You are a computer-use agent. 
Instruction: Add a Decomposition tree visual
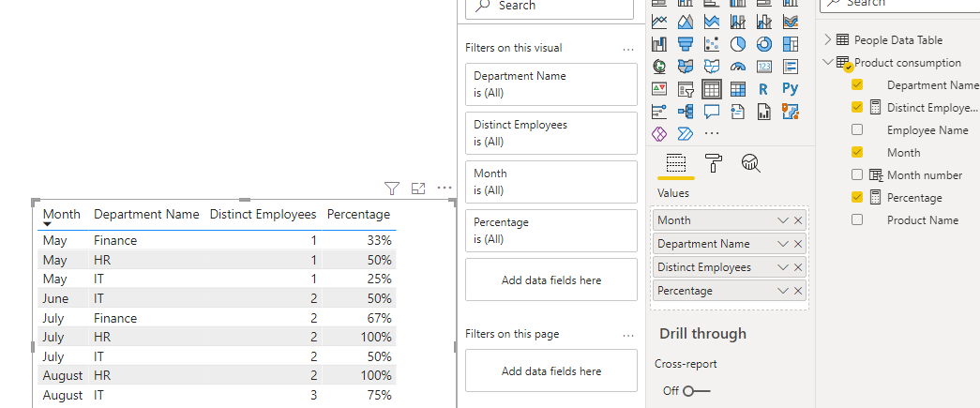pyautogui.click(x=686, y=112)
